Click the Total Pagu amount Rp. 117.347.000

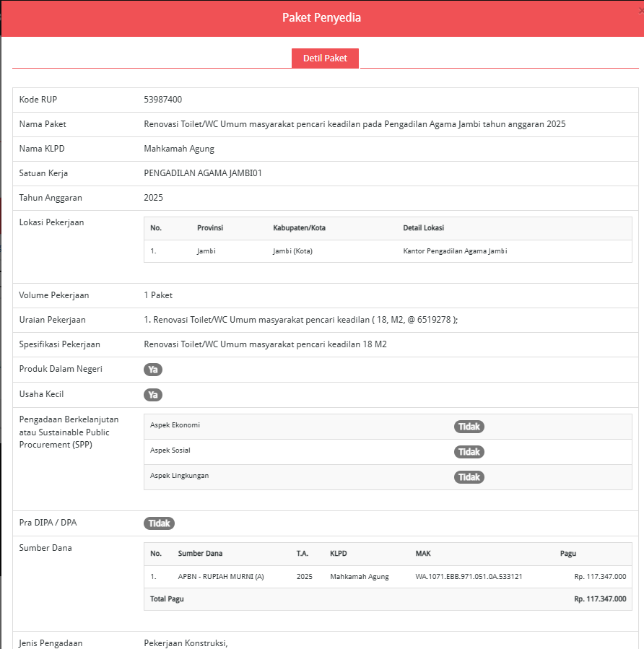[x=600, y=599]
